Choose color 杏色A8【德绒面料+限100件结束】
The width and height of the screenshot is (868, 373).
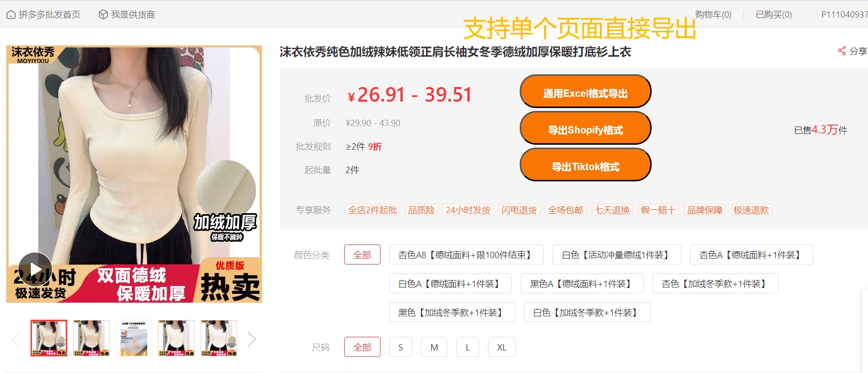tap(466, 255)
